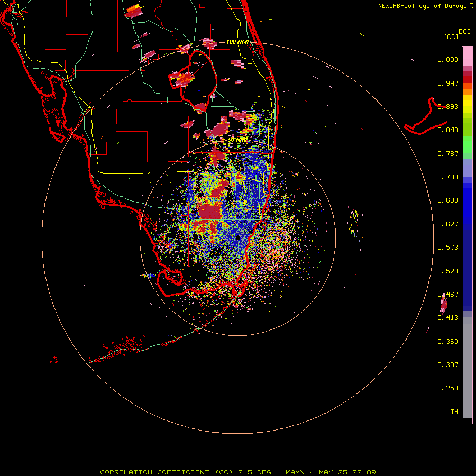Click the 4 MAY 25 date text
This screenshot has height=476, width=476.
(x=329, y=472)
